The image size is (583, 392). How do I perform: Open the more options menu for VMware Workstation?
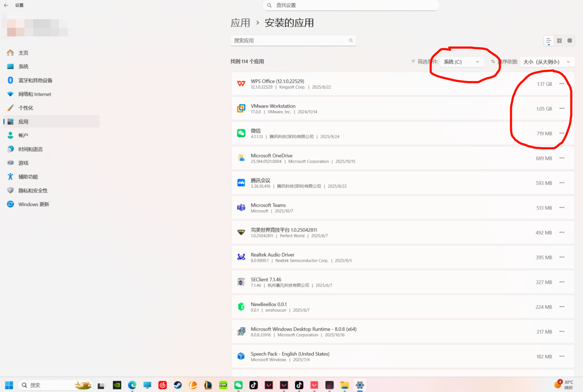pos(562,108)
